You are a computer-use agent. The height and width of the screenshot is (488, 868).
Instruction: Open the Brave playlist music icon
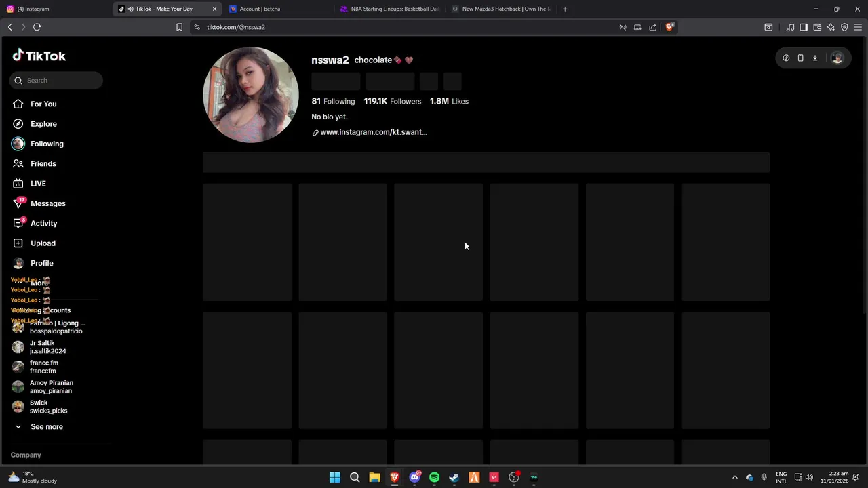790,27
